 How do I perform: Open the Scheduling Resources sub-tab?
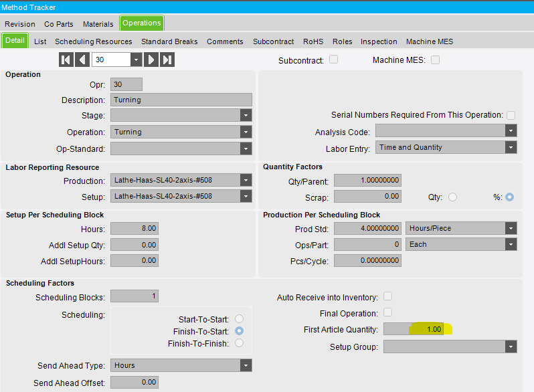93,41
